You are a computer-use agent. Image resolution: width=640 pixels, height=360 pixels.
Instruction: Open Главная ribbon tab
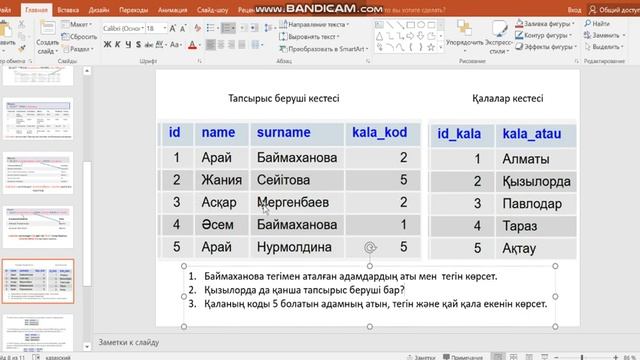point(36,10)
